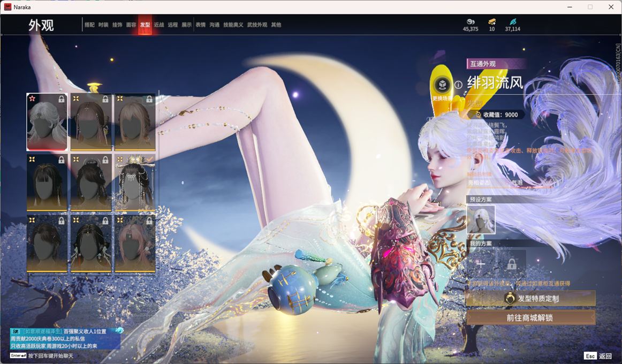This screenshot has width=622, height=364.
Task: Select the gold crown ornament hairstyle
Action: click(135, 183)
